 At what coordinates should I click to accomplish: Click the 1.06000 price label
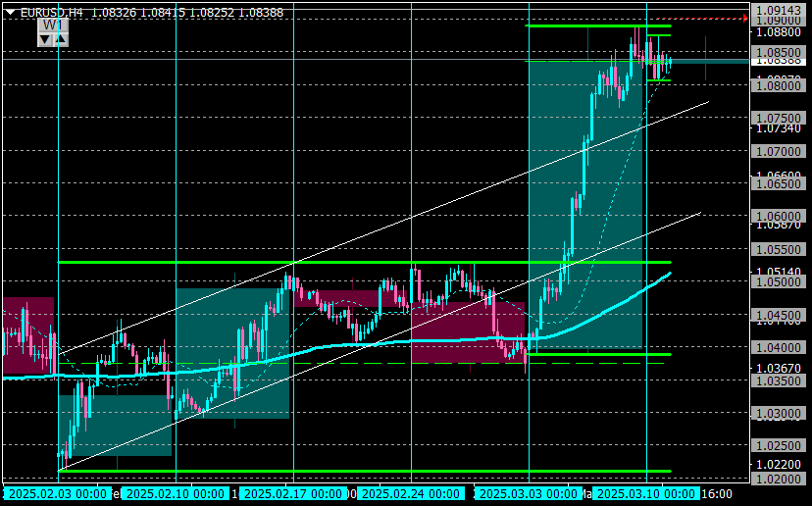(x=779, y=216)
